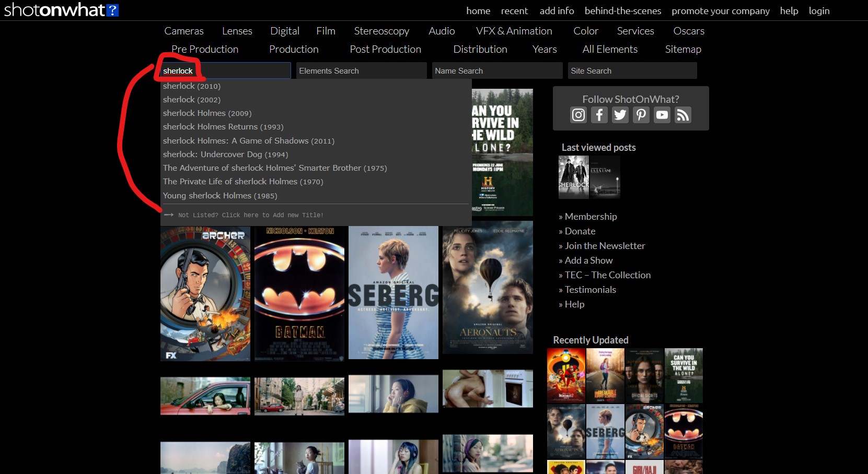Open ShotOnWhat Instagram page icon
Viewport: 868px width, 474px height.
coord(578,115)
